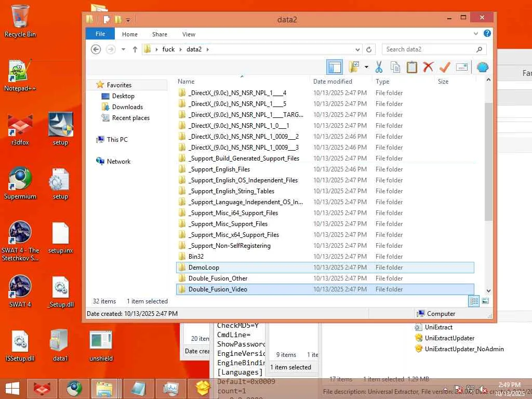This screenshot has width=532, height=399.
Task: Select the r3dfox desktop shortcut
Action: pyautogui.click(x=20, y=129)
